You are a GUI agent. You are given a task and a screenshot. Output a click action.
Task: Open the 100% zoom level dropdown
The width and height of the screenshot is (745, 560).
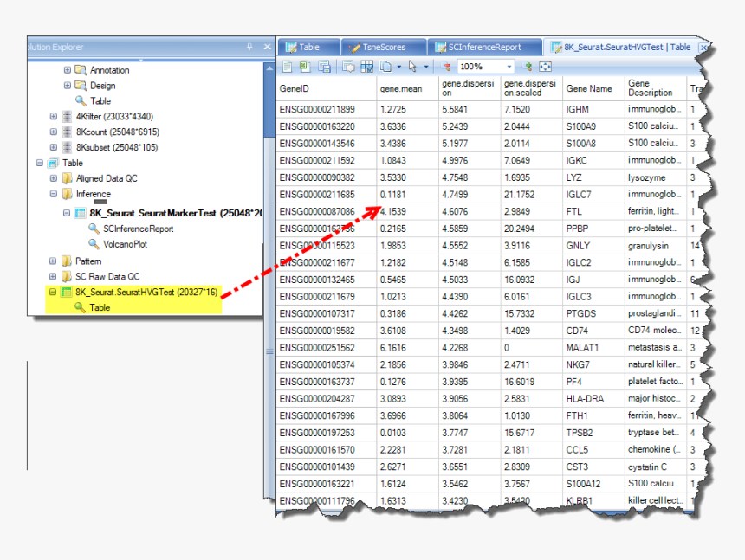pos(509,67)
